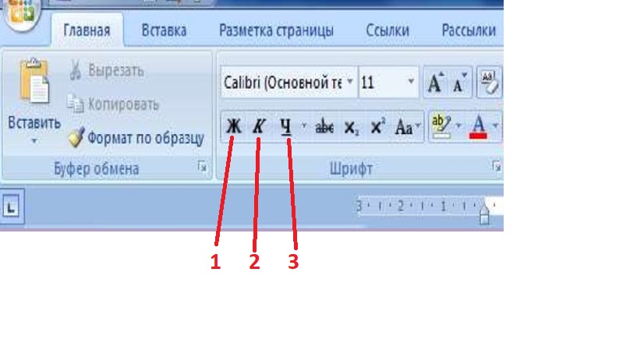Click the Paste (Вставить) clipboard icon

pyautogui.click(x=34, y=84)
